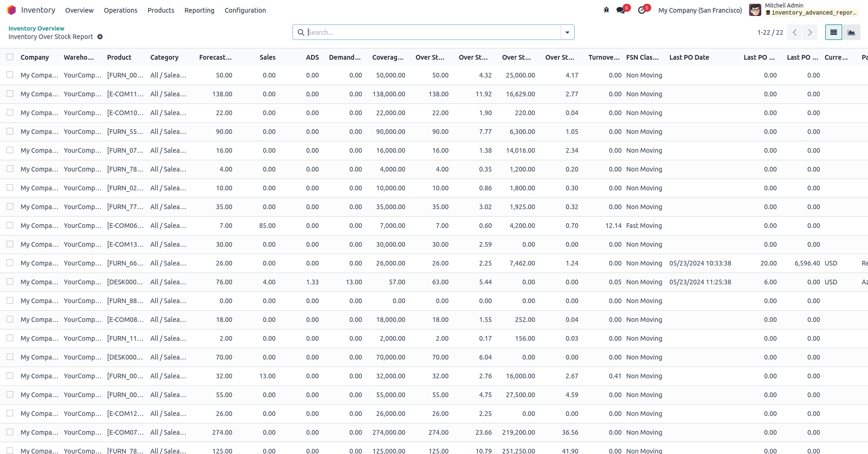Check the Fast Moving row checkbox

(x=10, y=226)
